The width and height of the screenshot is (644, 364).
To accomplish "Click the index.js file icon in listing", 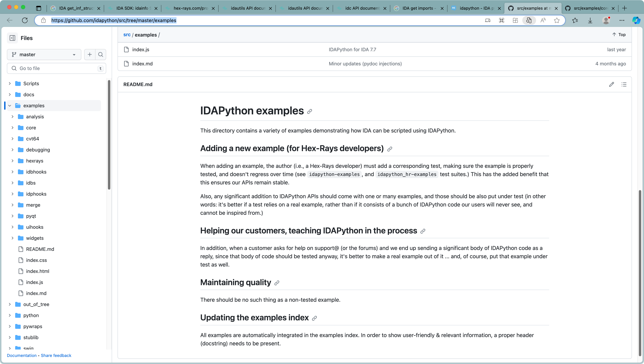I will [x=126, y=50].
